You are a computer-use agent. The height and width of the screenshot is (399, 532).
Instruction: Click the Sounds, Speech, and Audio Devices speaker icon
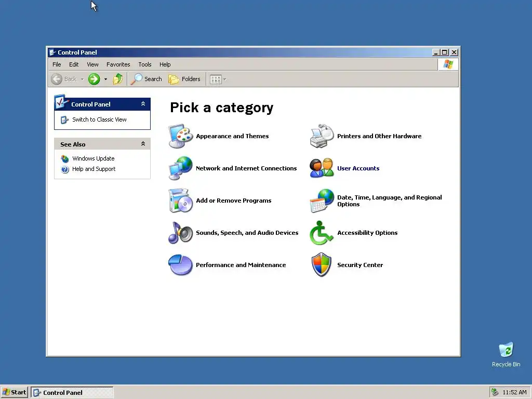pos(180,233)
